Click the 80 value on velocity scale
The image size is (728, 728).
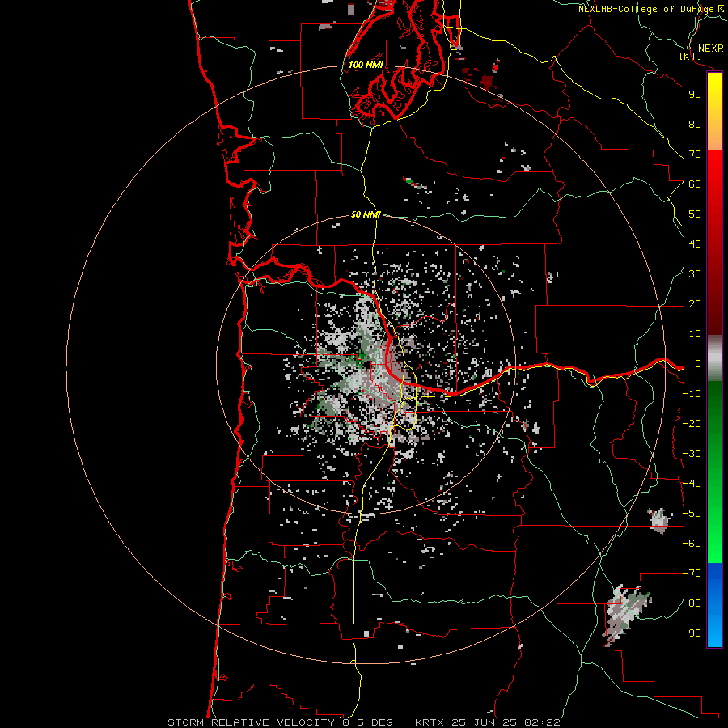pyautogui.click(x=695, y=124)
